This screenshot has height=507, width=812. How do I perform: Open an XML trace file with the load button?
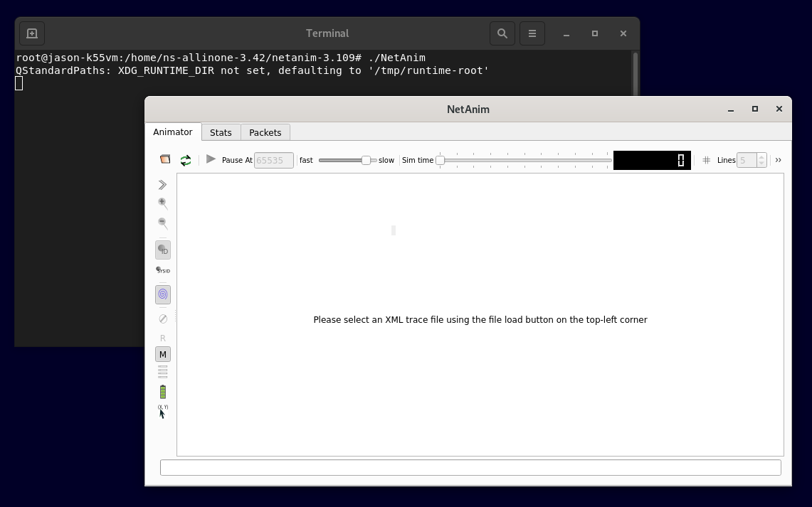click(x=165, y=159)
